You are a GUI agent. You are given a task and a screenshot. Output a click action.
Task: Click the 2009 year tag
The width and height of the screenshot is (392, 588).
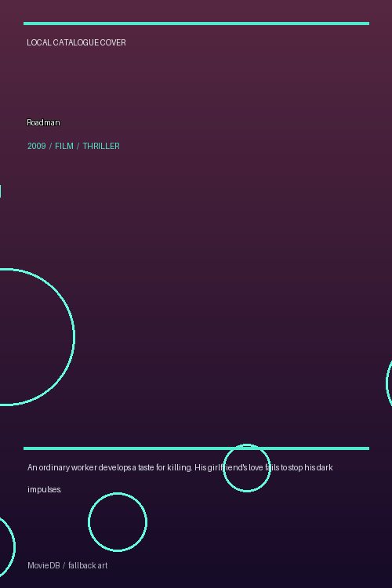click(37, 146)
